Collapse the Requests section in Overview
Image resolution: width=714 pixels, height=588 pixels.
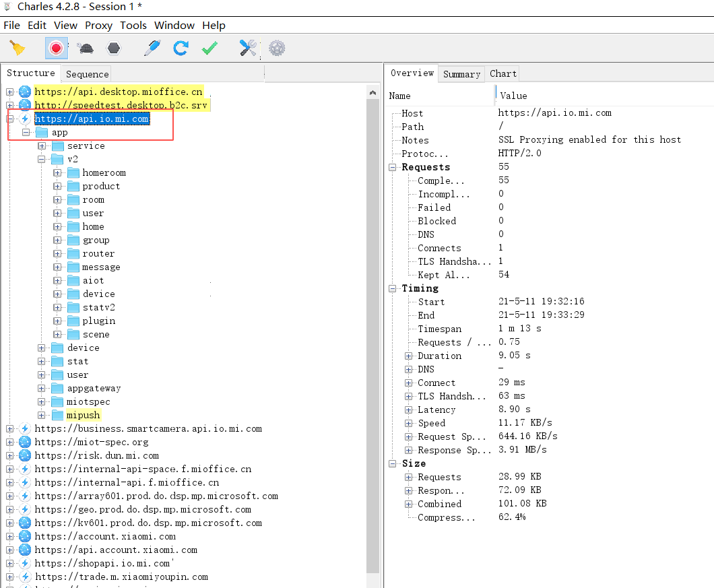click(393, 167)
